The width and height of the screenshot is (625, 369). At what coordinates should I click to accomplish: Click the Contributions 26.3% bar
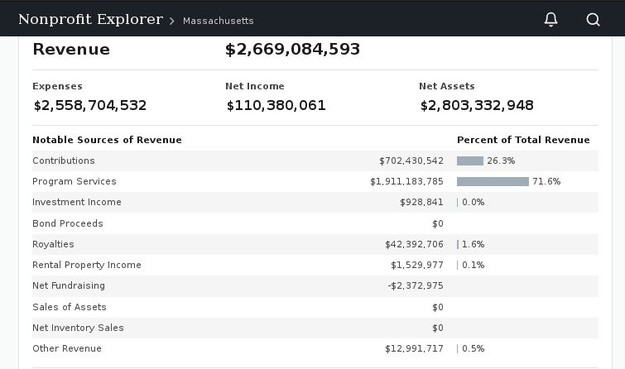tap(470, 161)
